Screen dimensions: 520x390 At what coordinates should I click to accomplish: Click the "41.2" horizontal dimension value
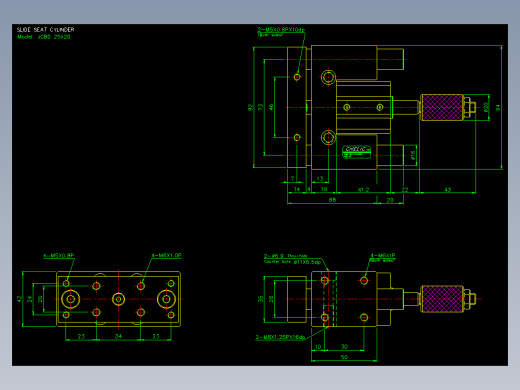[363, 190]
